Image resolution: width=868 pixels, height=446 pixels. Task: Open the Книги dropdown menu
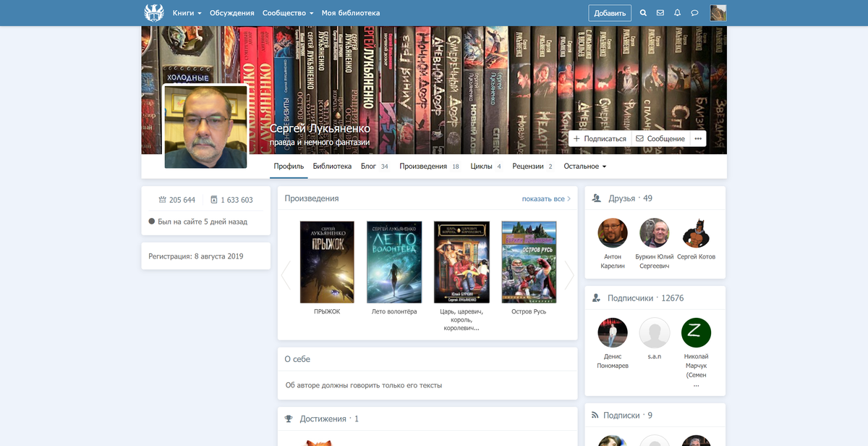pyautogui.click(x=187, y=13)
